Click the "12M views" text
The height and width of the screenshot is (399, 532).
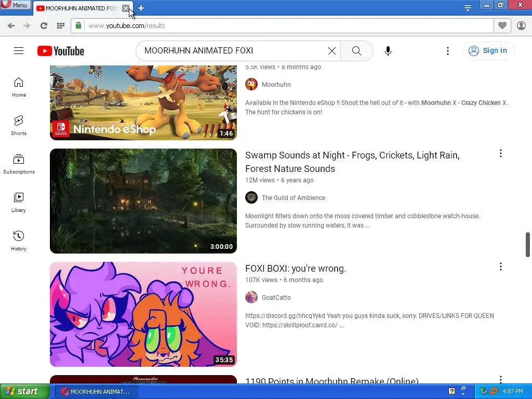click(260, 180)
